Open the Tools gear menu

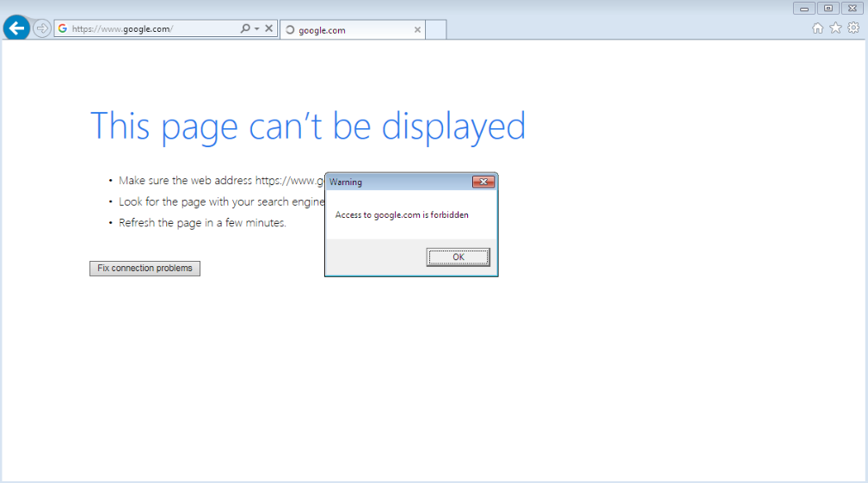(853, 28)
